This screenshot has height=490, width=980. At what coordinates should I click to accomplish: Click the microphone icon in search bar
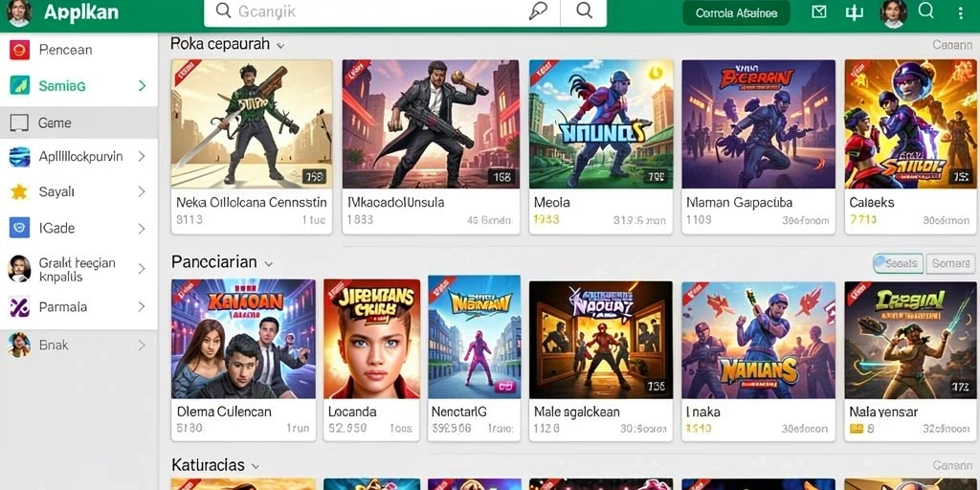pos(537,11)
